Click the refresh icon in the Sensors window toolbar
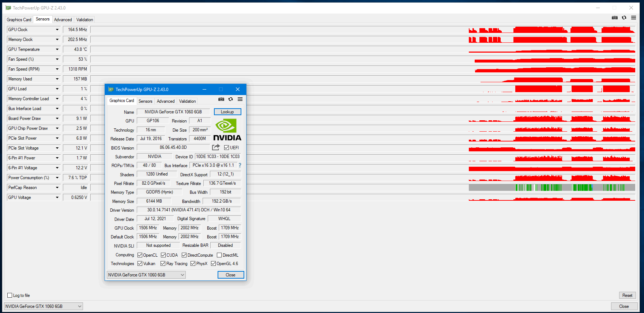 [x=624, y=18]
